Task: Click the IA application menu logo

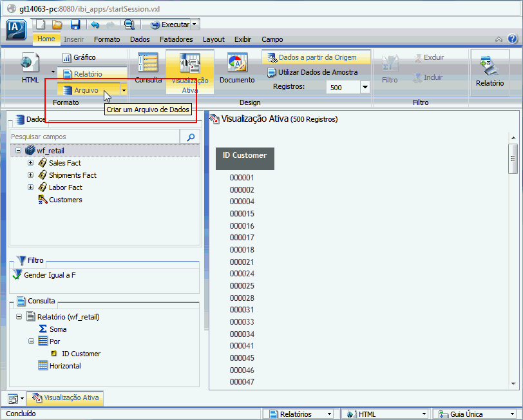Action: point(15,30)
